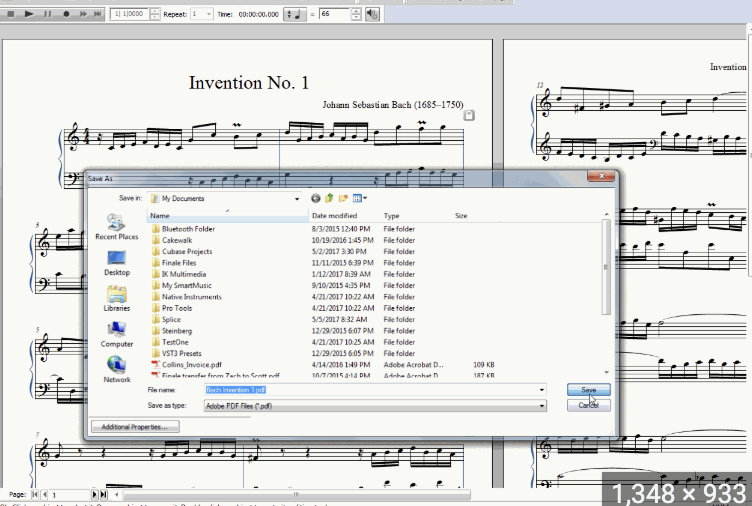Image resolution: width=752 pixels, height=506 pixels.
Task: Click the fast forward playback button
Action: [83, 14]
